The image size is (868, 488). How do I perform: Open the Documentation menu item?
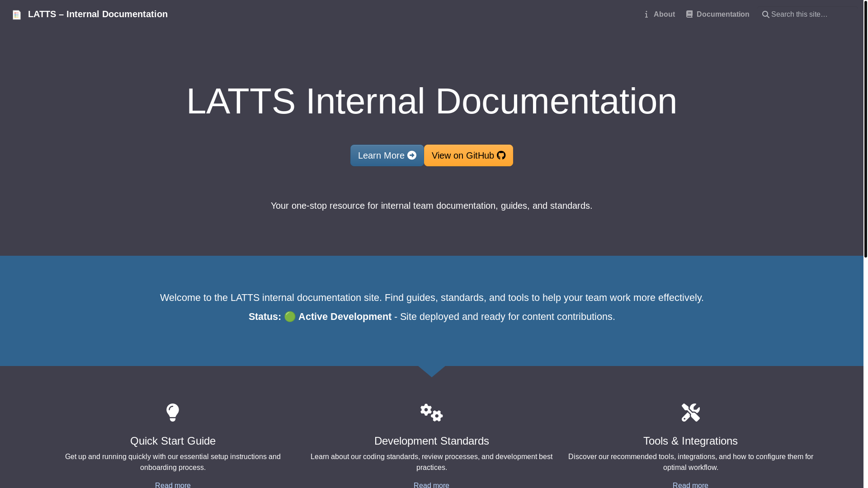pos(717,14)
